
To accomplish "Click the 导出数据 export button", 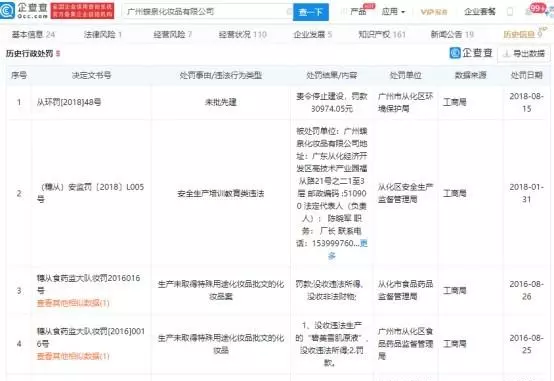I will tap(524, 54).
